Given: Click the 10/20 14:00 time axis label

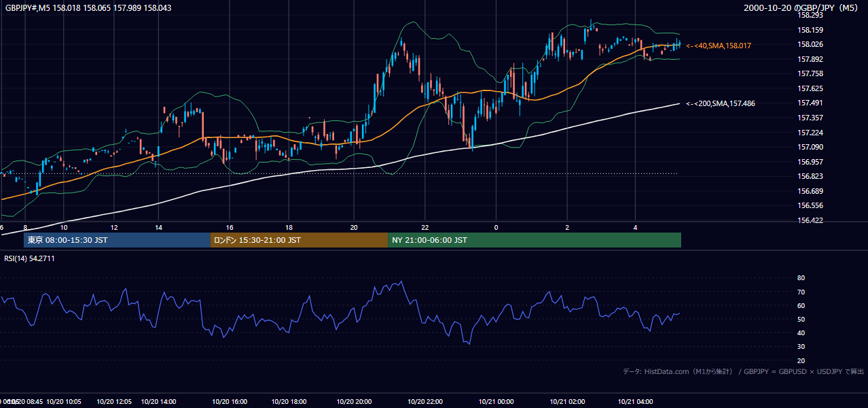Looking at the screenshot, I should coord(158,402).
